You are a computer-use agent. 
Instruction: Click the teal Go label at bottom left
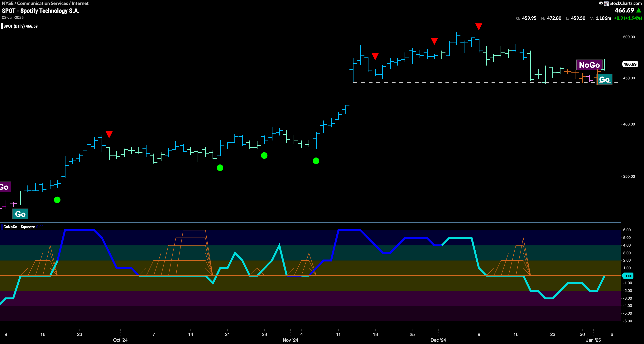point(20,214)
